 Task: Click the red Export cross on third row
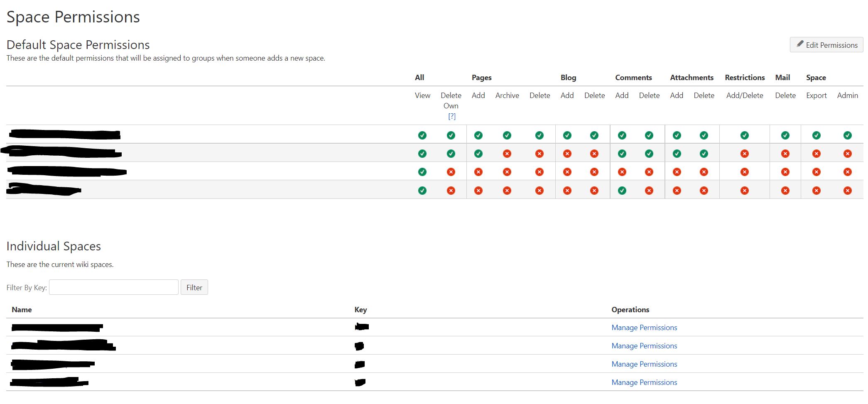pos(817,171)
